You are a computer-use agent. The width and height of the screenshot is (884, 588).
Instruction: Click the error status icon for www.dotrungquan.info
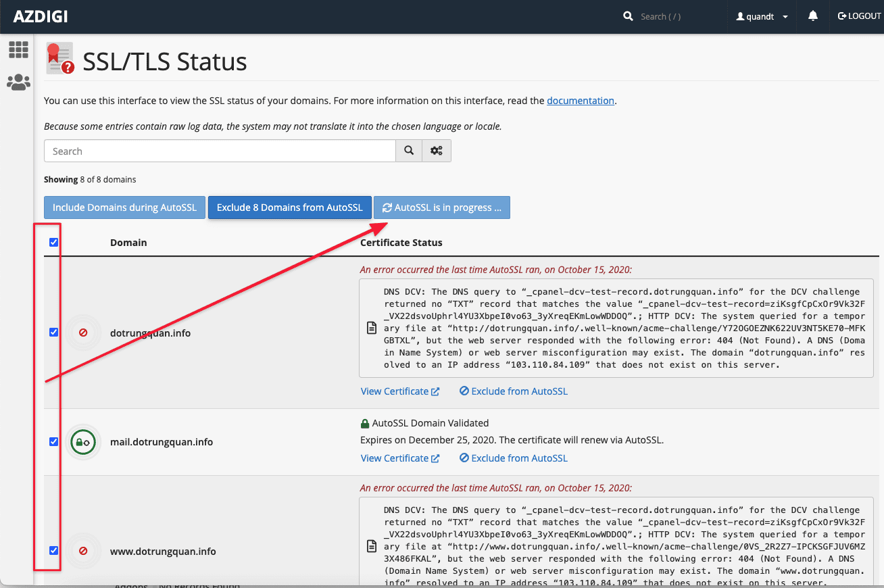(83, 551)
